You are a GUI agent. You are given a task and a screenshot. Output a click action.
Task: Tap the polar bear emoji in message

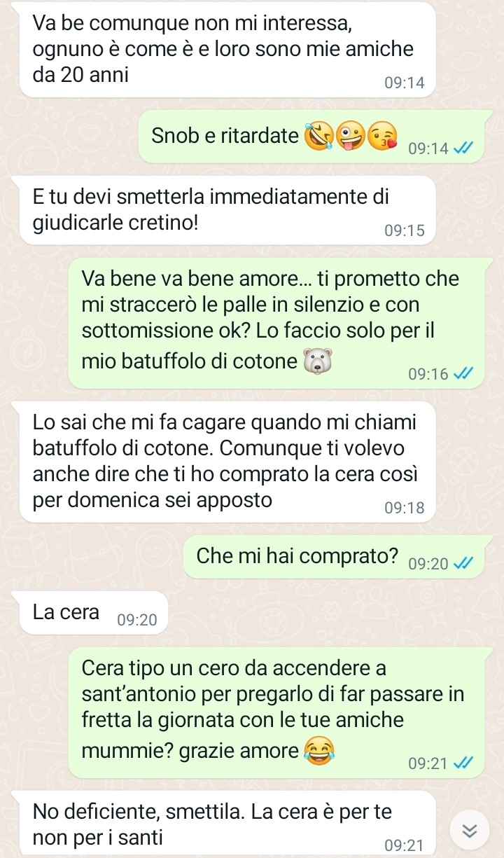pyautogui.click(x=315, y=362)
